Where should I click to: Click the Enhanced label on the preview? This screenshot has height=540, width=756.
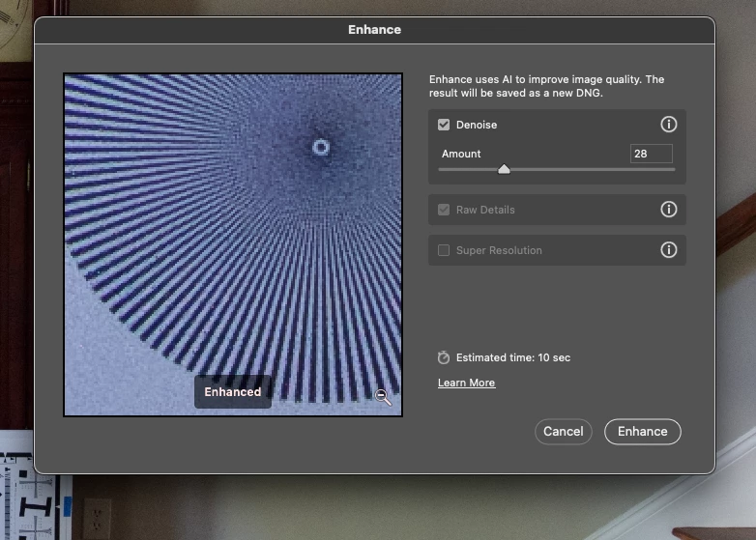point(233,391)
